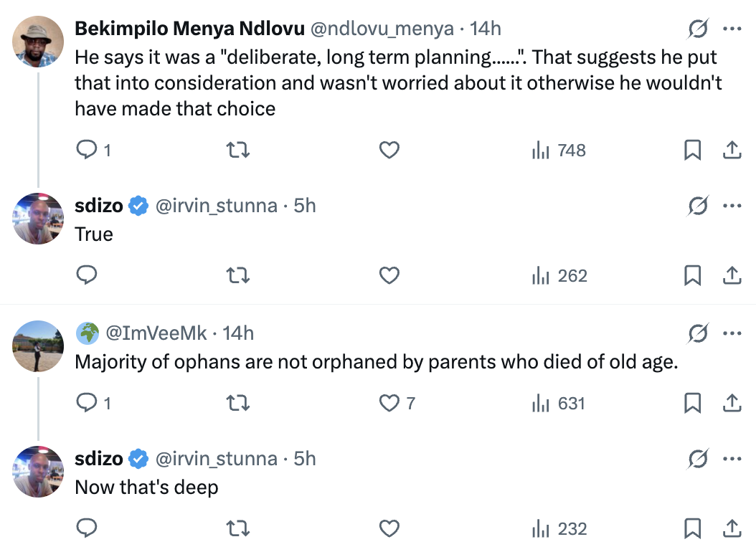This screenshot has height=552, width=756.
Task: Open the @ImVeeMk profile handle
Action: tap(156, 333)
